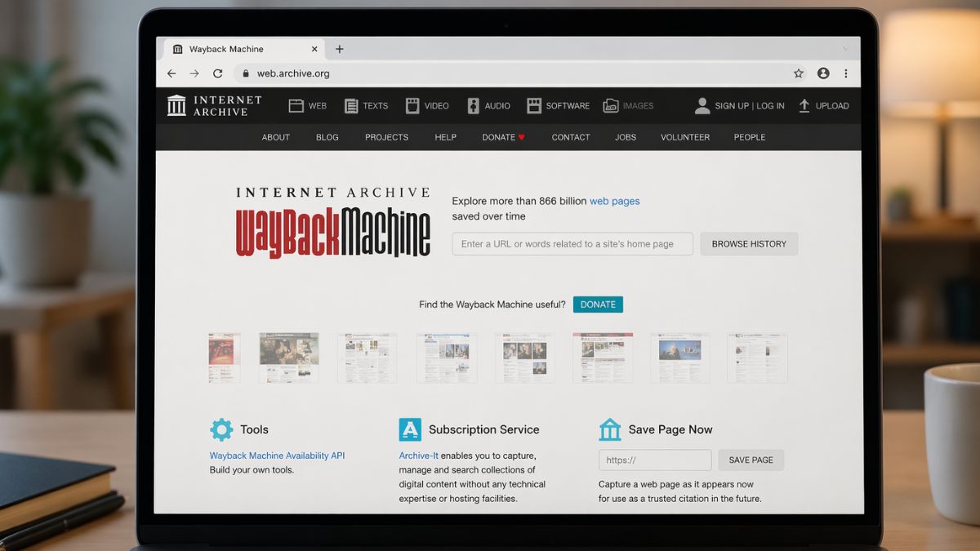
Task: Open the Images section icon
Action: [x=611, y=105]
